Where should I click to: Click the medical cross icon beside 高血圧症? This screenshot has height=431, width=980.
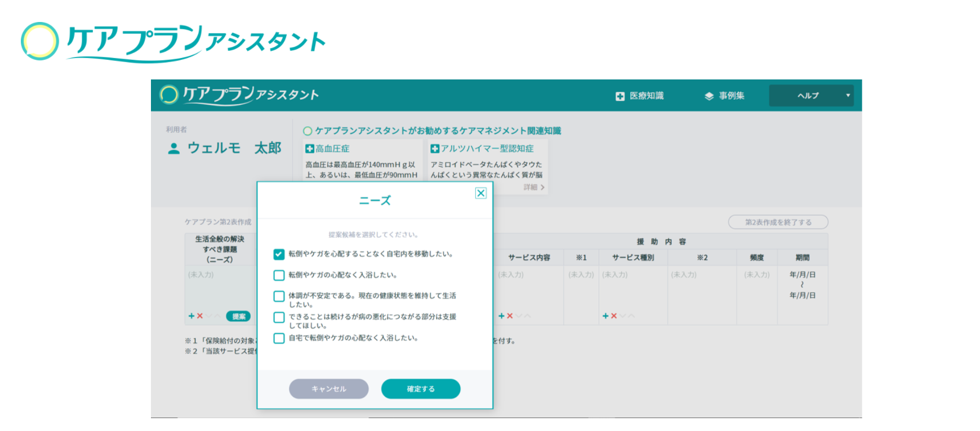pos(309,149)
